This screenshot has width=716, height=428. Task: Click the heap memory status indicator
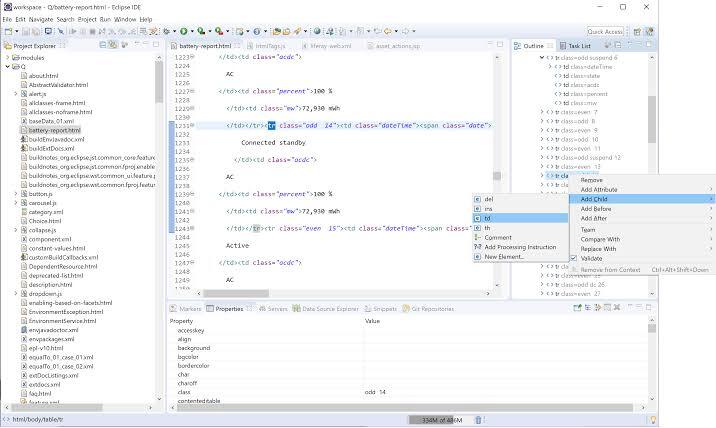click(441, 420)
